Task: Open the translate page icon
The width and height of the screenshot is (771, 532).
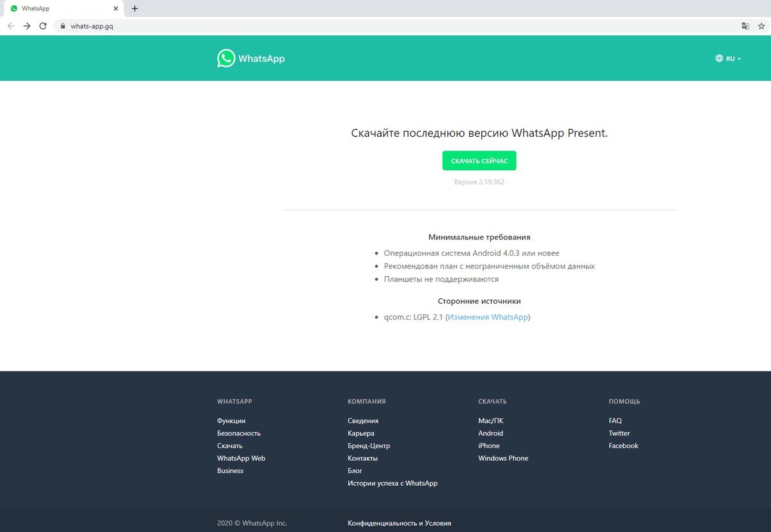Action: point(745,26)
